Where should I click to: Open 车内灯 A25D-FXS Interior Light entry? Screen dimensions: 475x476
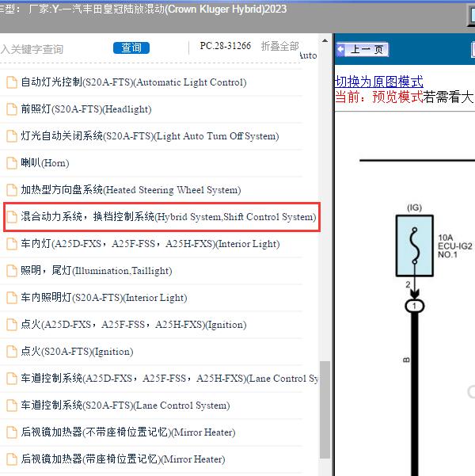pos(150,244)
